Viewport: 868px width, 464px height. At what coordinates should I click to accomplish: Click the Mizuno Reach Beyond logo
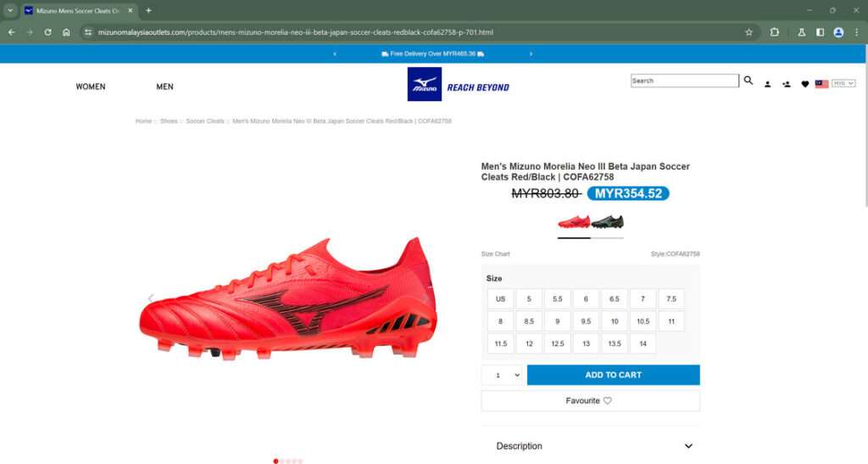459,84
